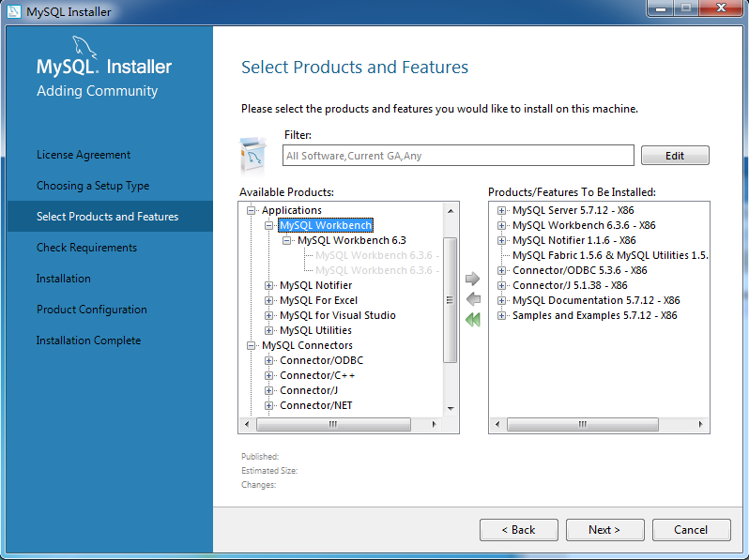Screen dimensions: 749x560
Task: Expand MySQL Notifier 1.1.6 - X86 features
Action: coord(501,241)
